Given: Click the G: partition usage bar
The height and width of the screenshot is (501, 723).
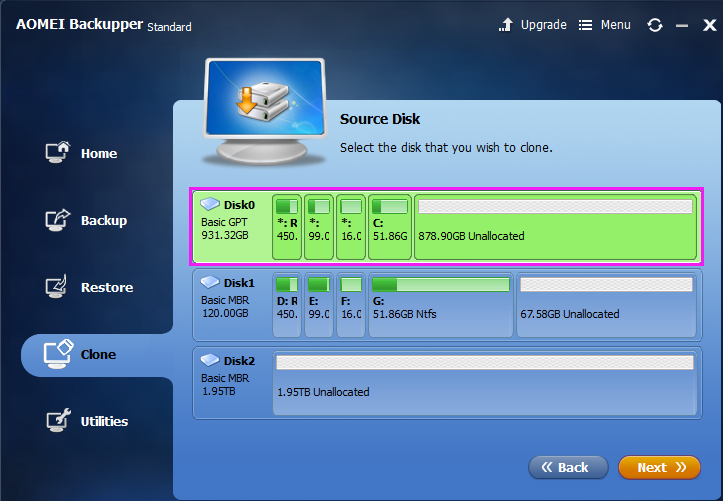Looking at the screenshot, I should (440, 284).
